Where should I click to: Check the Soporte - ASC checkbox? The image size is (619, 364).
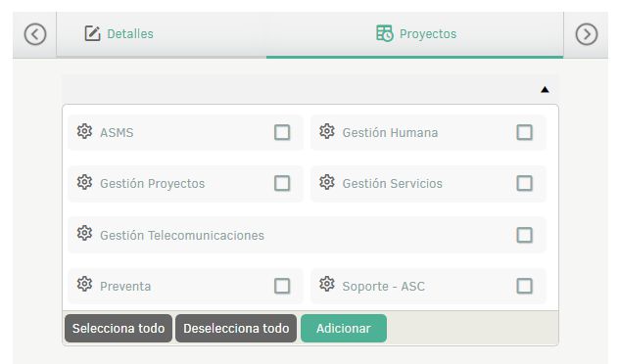point(524,286)
